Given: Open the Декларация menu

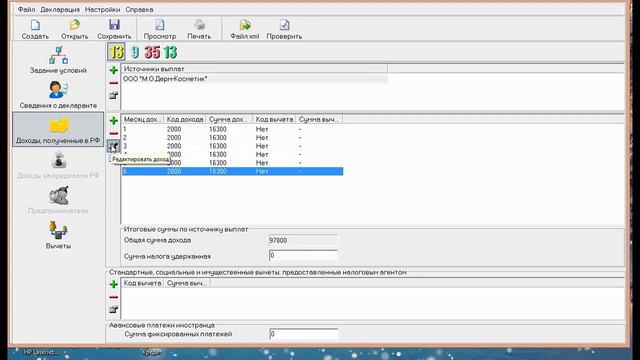Looking at the screenshot, I should [60, 9].
